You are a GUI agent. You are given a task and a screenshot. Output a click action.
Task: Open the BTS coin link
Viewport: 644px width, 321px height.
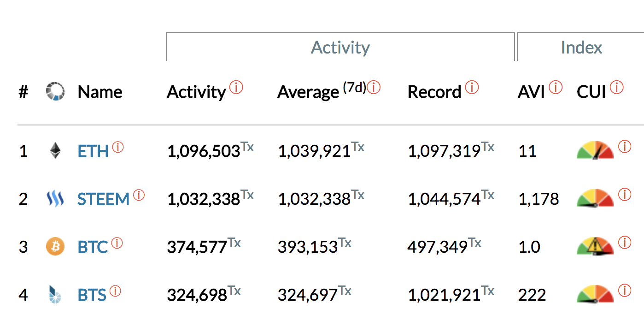[92, 295]
